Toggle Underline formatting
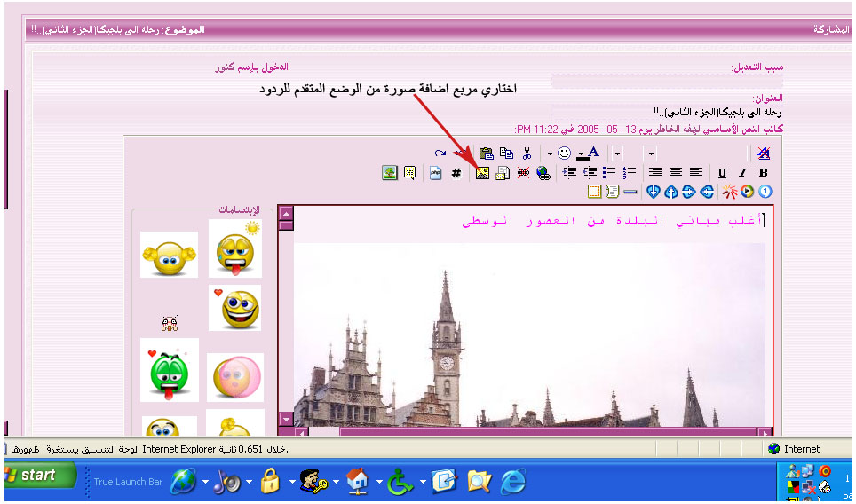This screenshot has height=504, width=856. 722,173
